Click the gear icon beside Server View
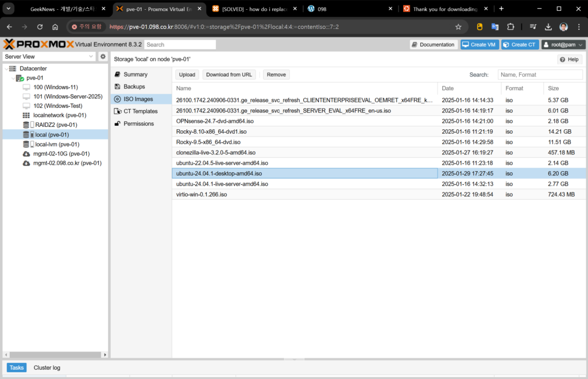Viewport: 588px width, 379px height. point(103,56)
